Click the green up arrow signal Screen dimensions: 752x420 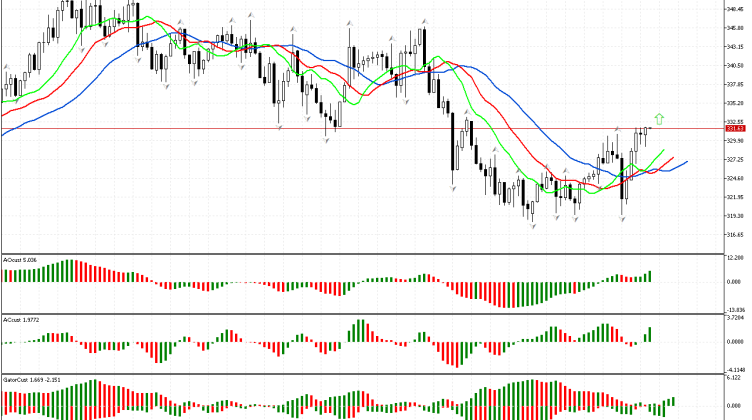point(658,118)
